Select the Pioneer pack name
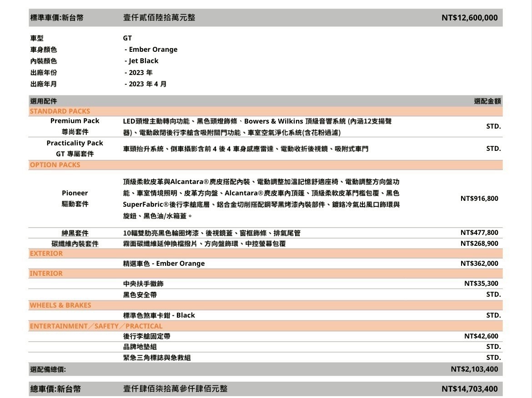Image resolution: width=532 pixels, height=398 pixels. coord(75,193)
